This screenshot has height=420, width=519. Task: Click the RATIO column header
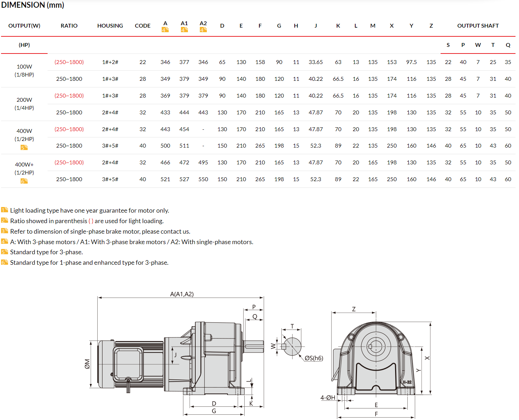pyautogui.click(x=69, y=26)
